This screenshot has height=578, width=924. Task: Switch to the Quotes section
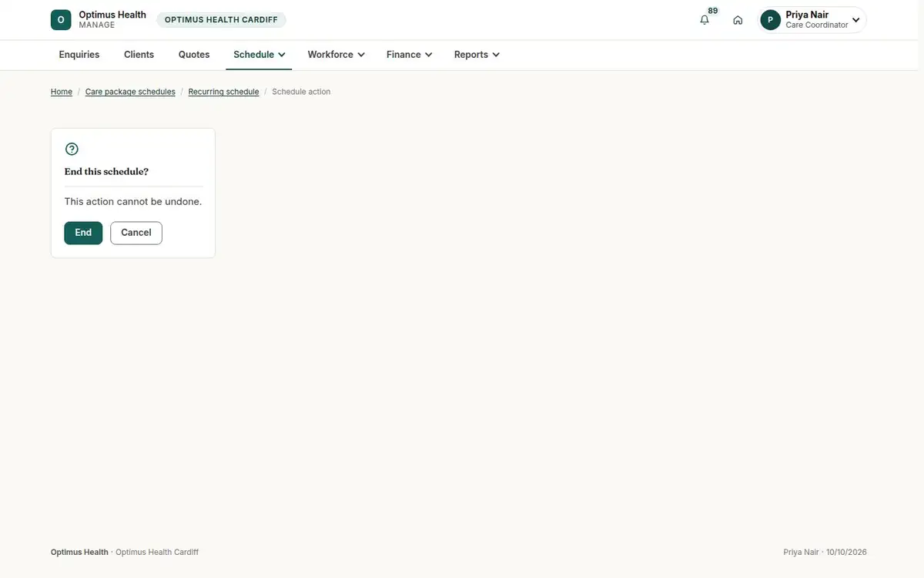tap(194, 55)
